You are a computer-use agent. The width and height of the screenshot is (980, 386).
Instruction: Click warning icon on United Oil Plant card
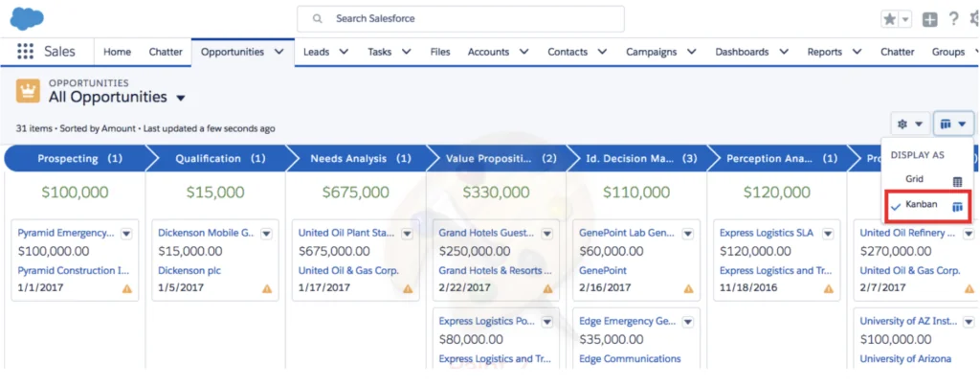(x=408, y=289)
